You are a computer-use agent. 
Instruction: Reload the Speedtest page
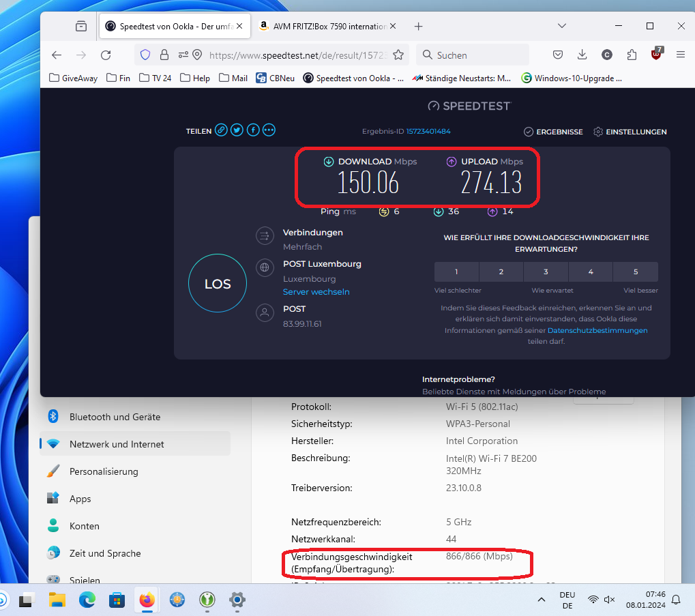[x=106, y=55]
